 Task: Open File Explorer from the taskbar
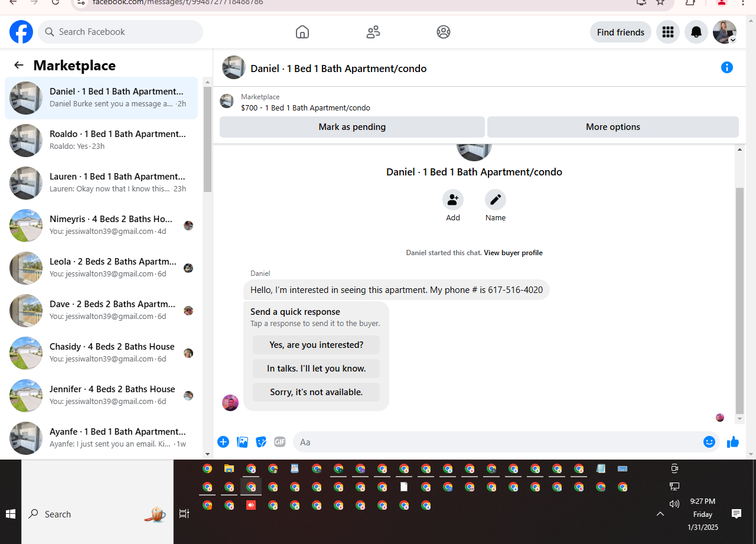(229, 468)
